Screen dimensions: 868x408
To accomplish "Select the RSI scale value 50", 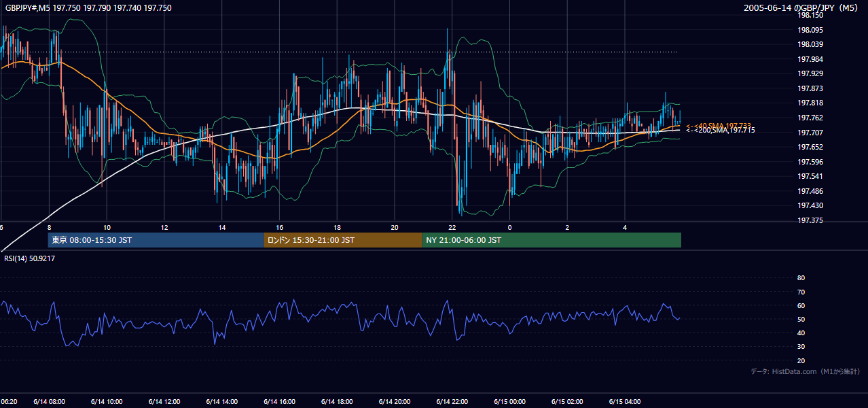I will click(801, 319).
